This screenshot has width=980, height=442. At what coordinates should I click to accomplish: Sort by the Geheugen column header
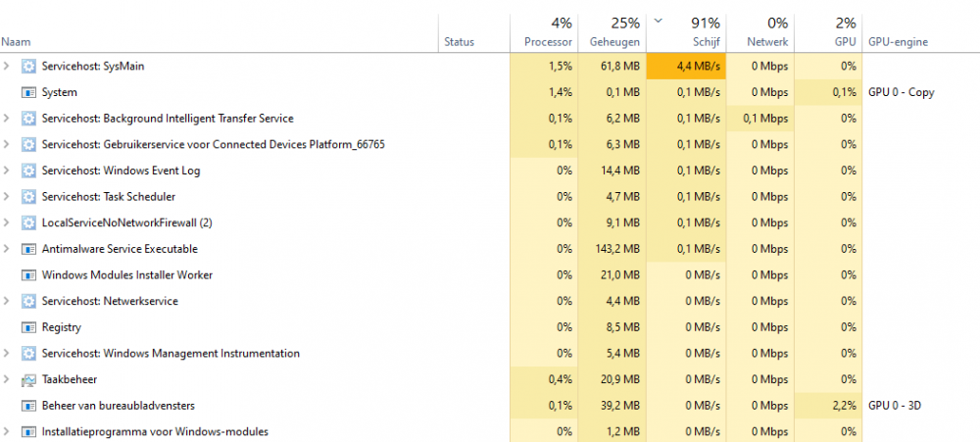pos(614,42)
